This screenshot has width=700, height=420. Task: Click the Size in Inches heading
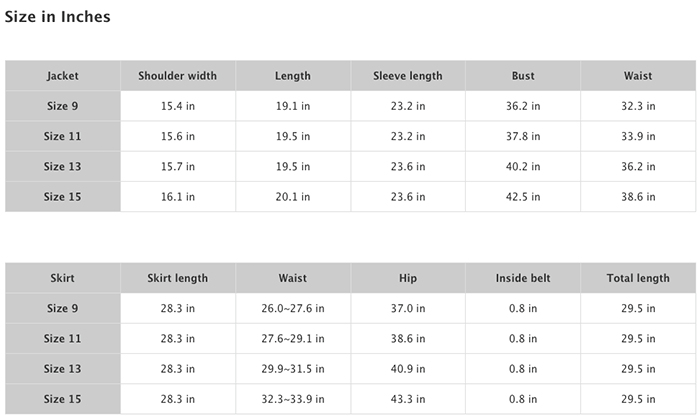(58, 17)
